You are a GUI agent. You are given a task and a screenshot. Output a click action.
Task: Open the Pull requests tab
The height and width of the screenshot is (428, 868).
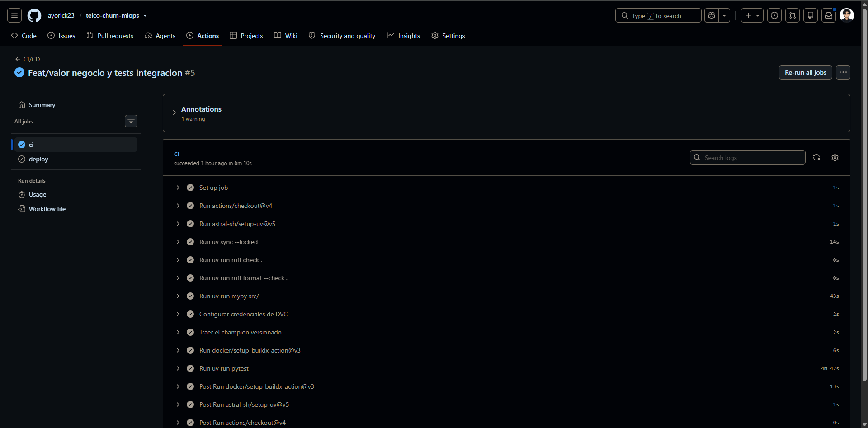pyautogui.click(x=110, y=36)
